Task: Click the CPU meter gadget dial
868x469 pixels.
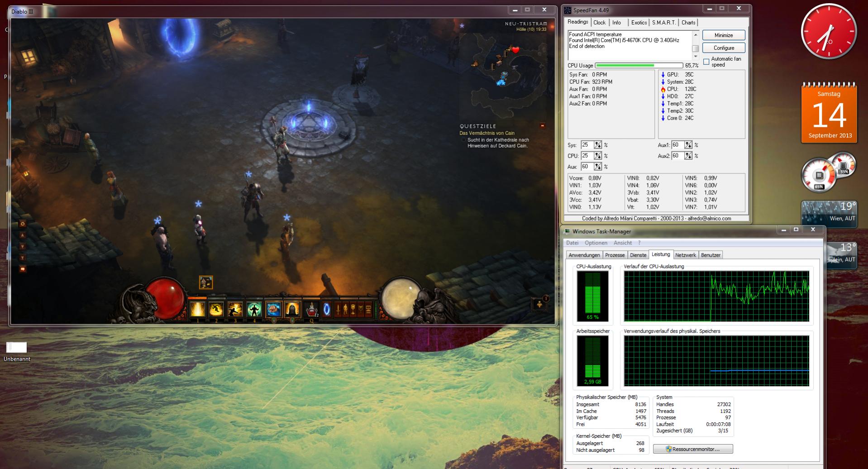Action: coord(820,175)
